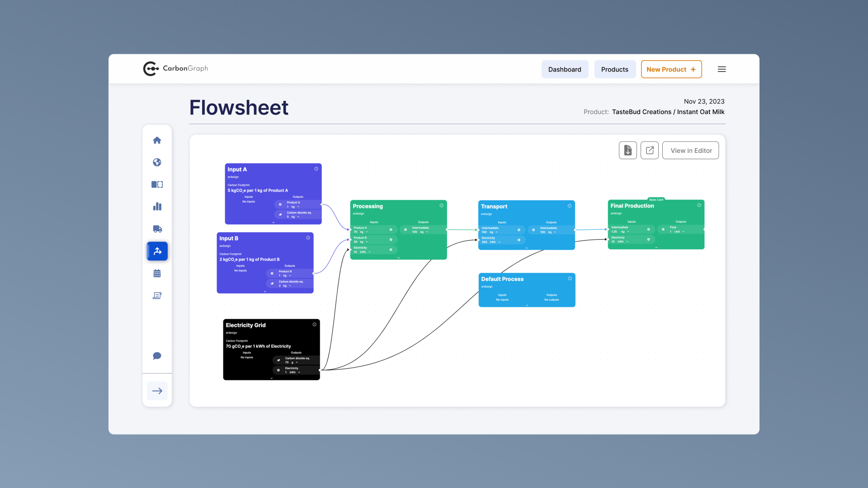
Task: Select the Home icon in the sidebar
Action: pyautogui.click(x=157, y=140)
